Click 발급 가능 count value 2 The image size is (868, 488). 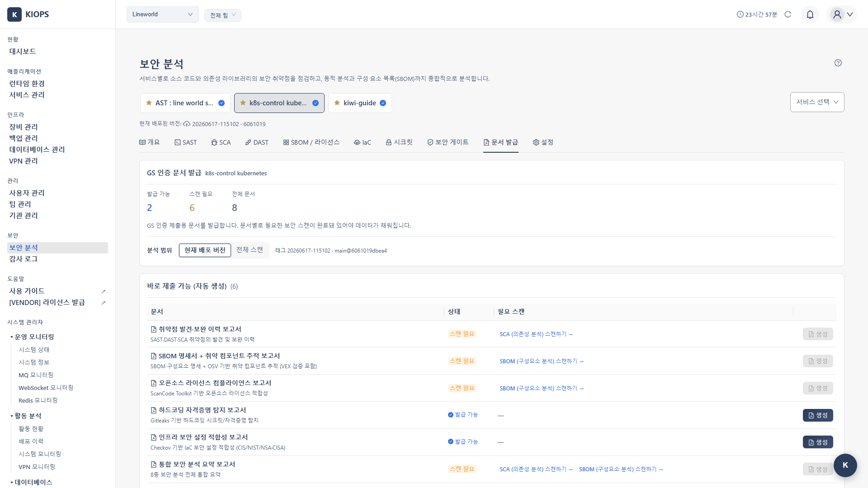(150, 208)
